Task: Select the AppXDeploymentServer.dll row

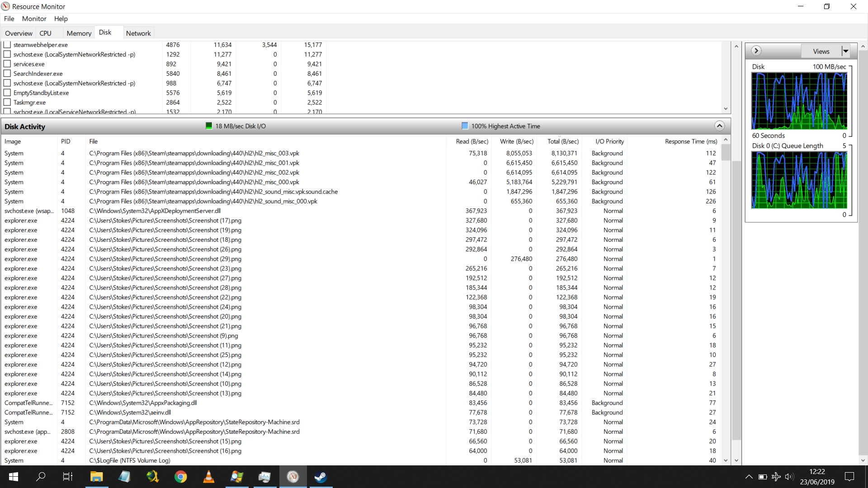Action: (x=361, y=211)
